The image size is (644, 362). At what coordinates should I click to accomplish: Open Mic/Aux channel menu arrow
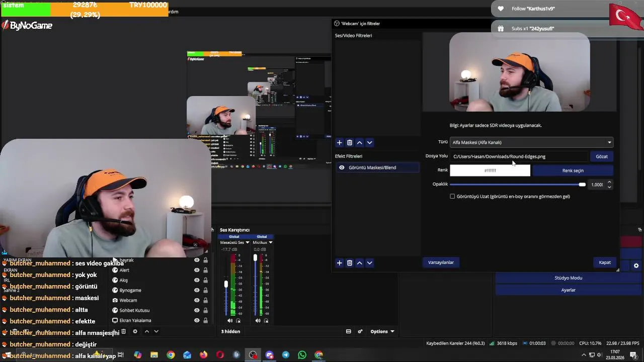click(271, 242)
